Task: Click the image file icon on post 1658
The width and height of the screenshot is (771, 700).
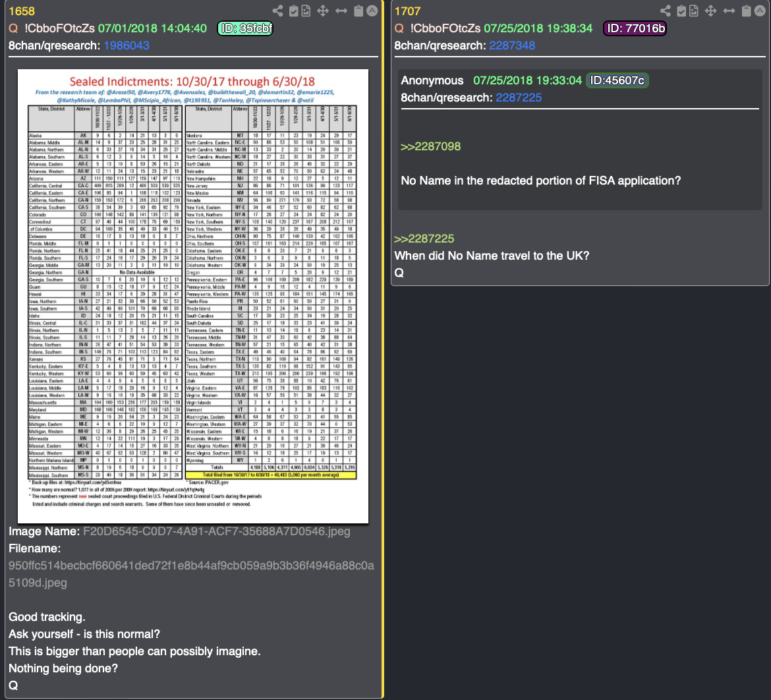Action: [306, 11]
